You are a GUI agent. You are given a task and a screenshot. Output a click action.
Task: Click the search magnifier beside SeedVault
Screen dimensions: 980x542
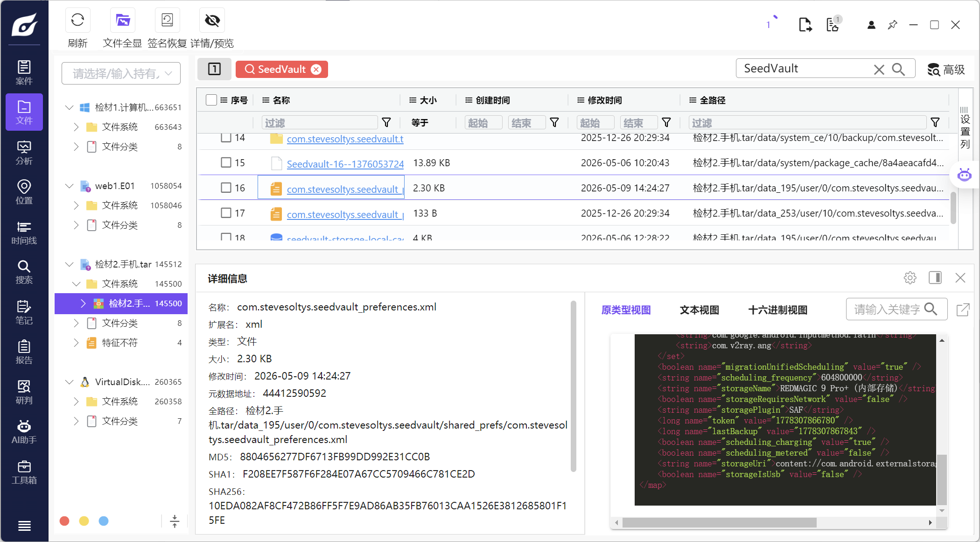click(x=898, y=69)
